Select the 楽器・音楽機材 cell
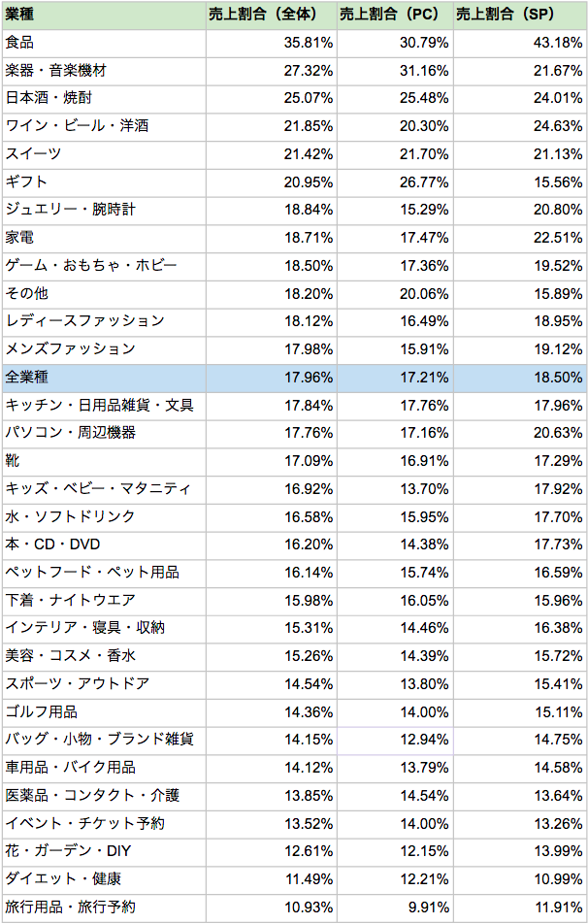 [x=104, y=71]
